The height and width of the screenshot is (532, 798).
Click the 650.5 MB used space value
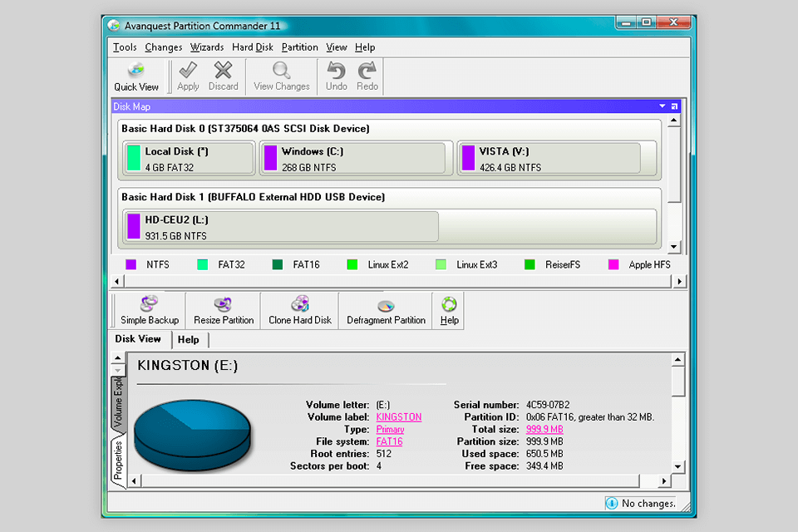coord(544,454)
